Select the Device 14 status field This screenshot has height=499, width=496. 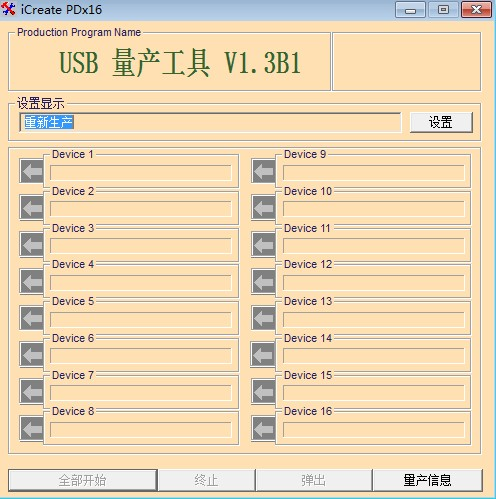point(374,356)
